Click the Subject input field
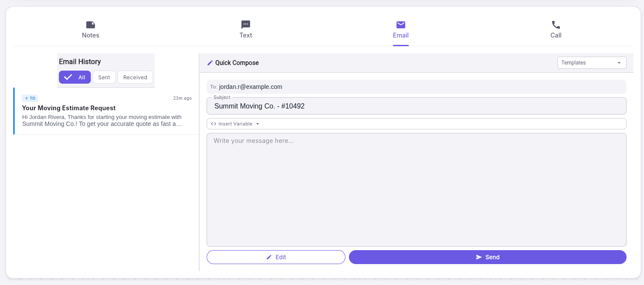Image resolution: width=644 pixels, height=285 pixels. 417,106
